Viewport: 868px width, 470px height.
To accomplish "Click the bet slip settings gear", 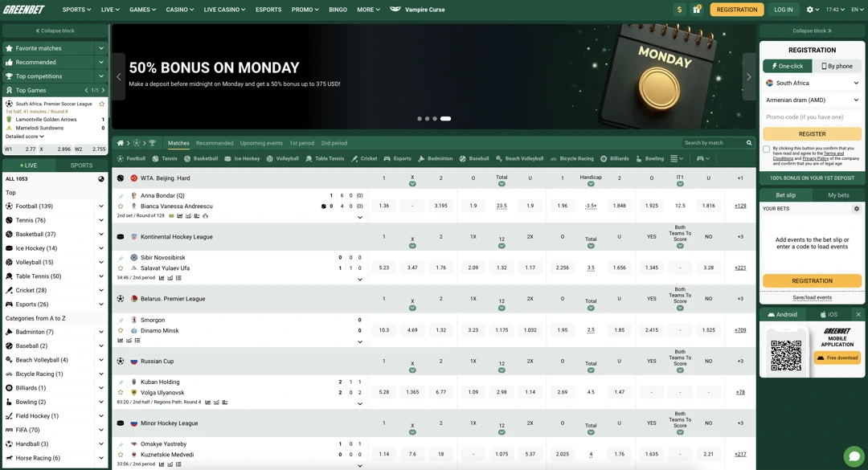I will [x=856, y=209].
